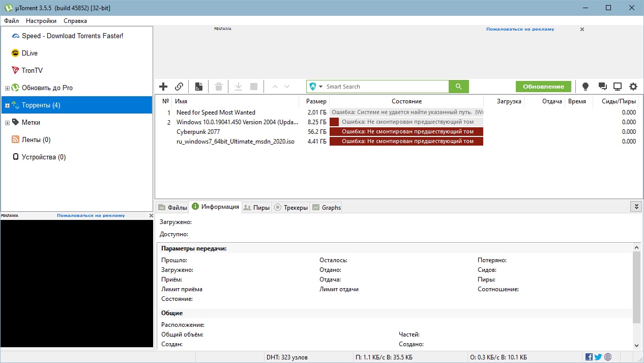Switch to the Файлы tab
The width and height of the screenshot is (644, 363).
pos(172,207)
